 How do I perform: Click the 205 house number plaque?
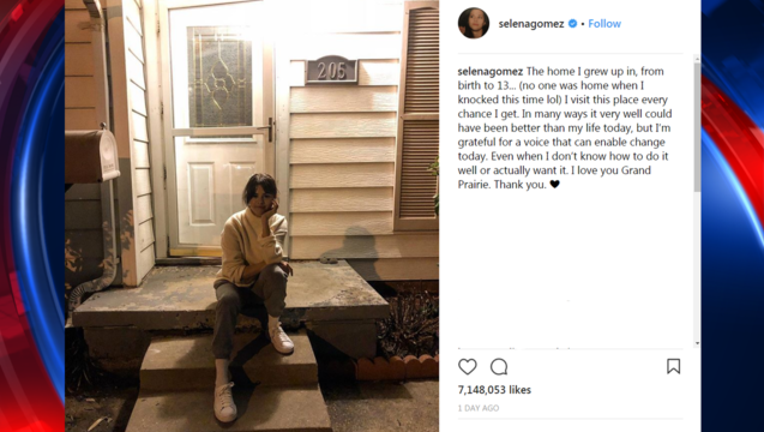(331, 69)
